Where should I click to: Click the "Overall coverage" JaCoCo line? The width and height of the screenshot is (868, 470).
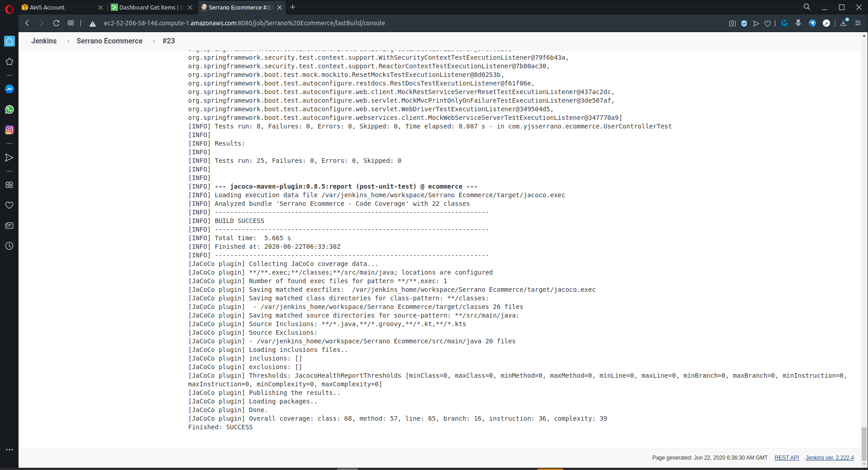398,418
